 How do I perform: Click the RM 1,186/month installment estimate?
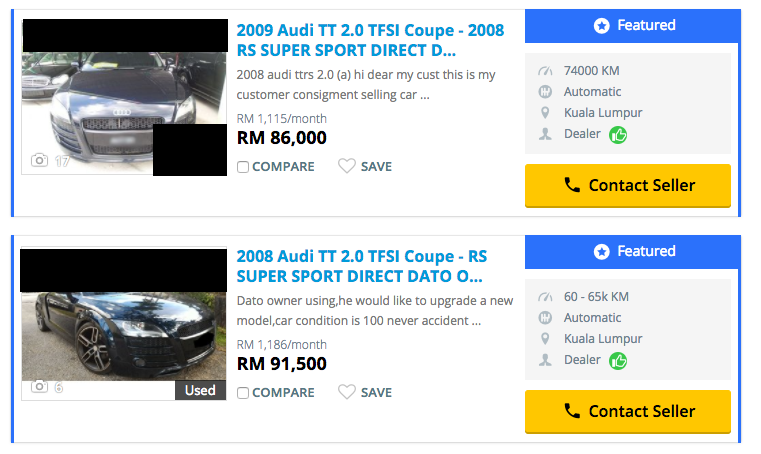(x=275, y=344)
